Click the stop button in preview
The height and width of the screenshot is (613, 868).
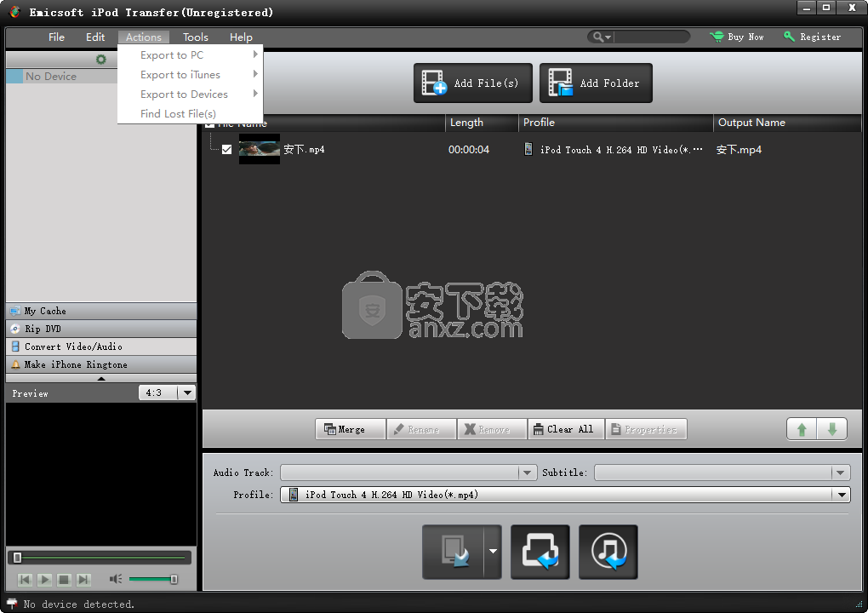[64, 580]
